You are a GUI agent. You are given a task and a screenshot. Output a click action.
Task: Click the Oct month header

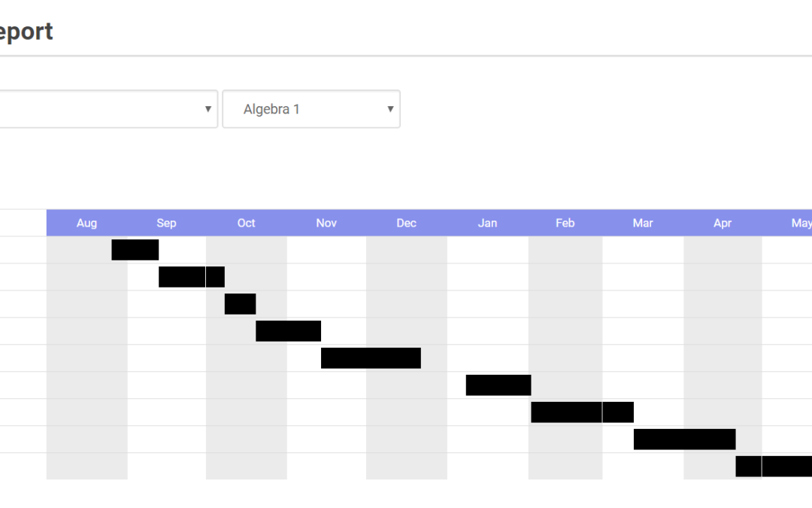pyautogui.click(x=246, y=223)
